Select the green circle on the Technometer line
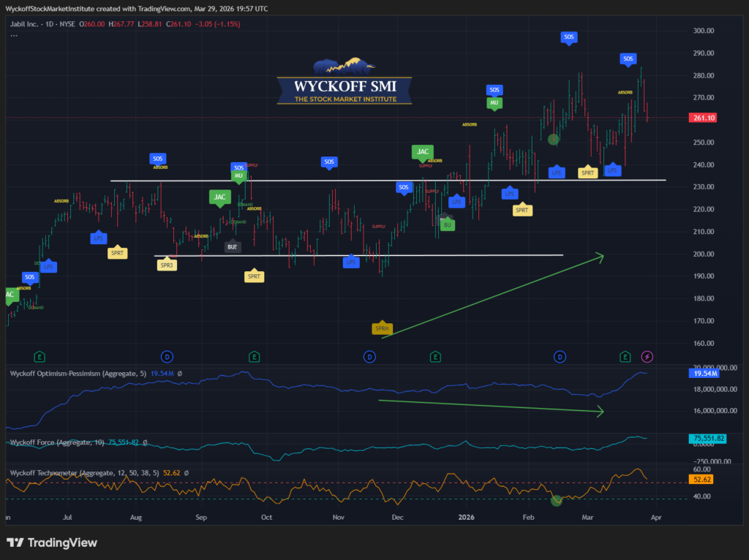 point(557,500)
